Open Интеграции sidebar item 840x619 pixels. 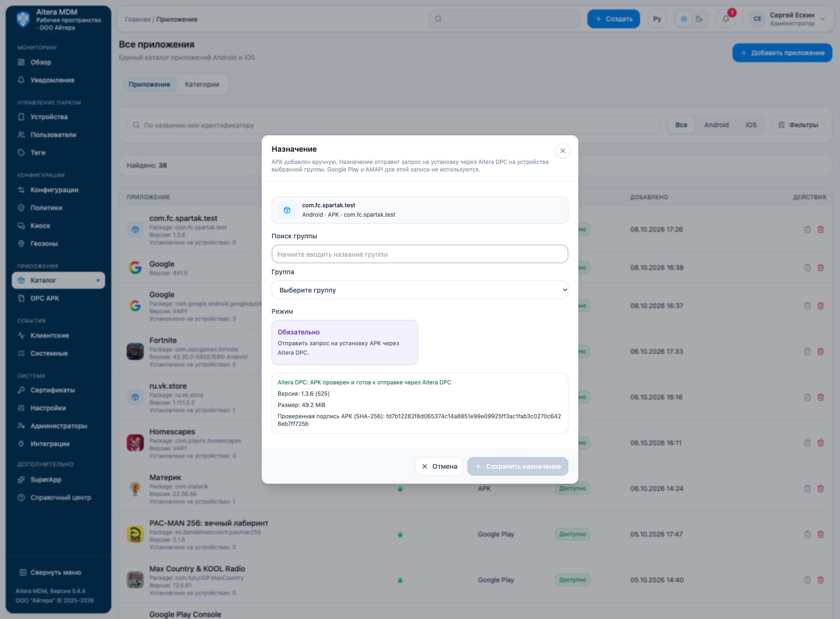point(58,444)
